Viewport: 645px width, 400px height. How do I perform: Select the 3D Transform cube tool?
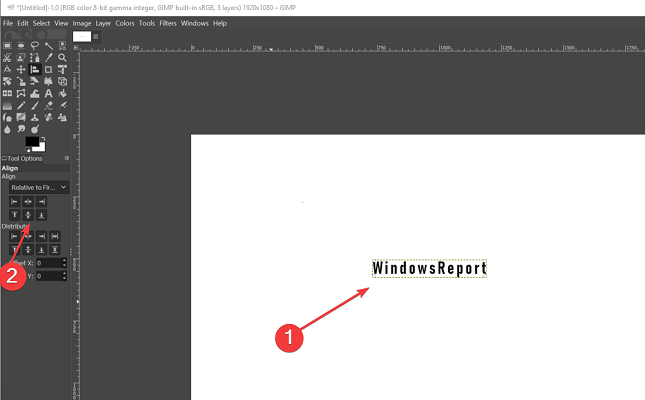click(x=62, y=81)
